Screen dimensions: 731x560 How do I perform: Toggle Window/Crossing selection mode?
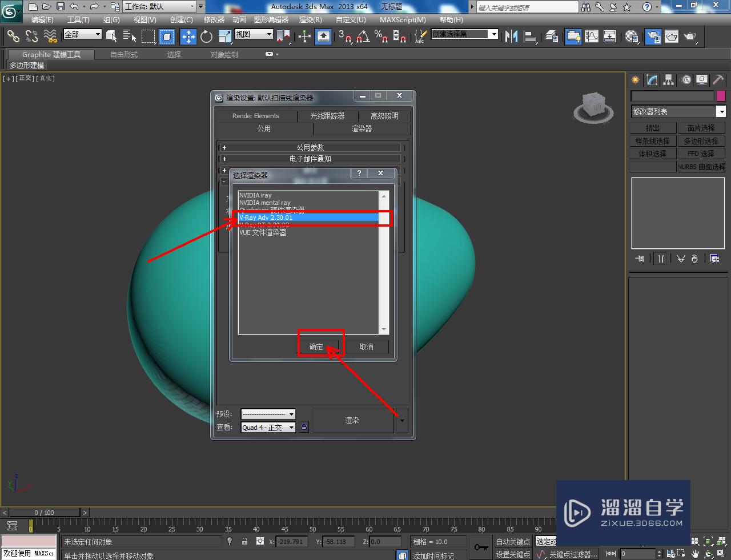point(167,37)
